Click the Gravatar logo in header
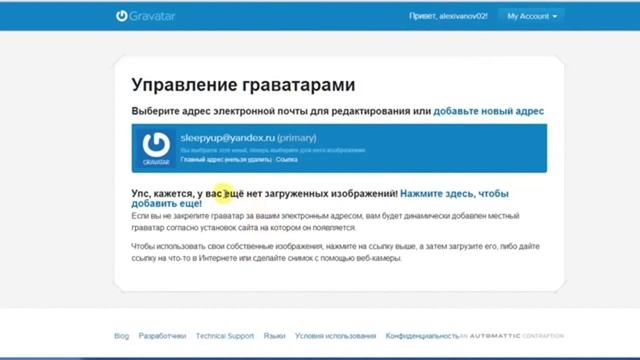Image resolution: width=640 pixels, height=360 pixels. coord(145,16)
